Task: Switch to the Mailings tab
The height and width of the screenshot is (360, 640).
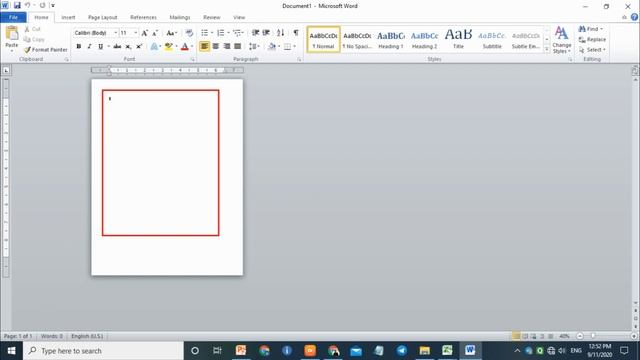Action: pos(180,17)
